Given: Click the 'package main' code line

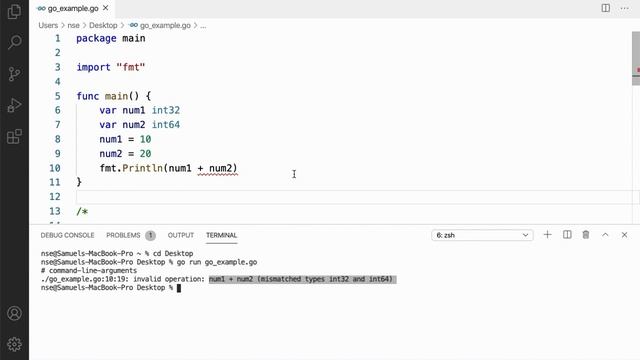Looking at the screenshot, I should click(111, 38).
